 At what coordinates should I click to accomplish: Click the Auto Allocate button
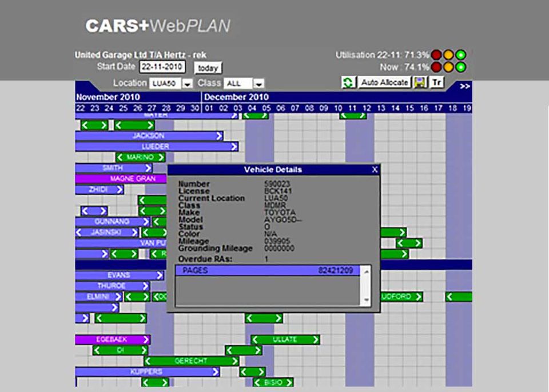384,83
